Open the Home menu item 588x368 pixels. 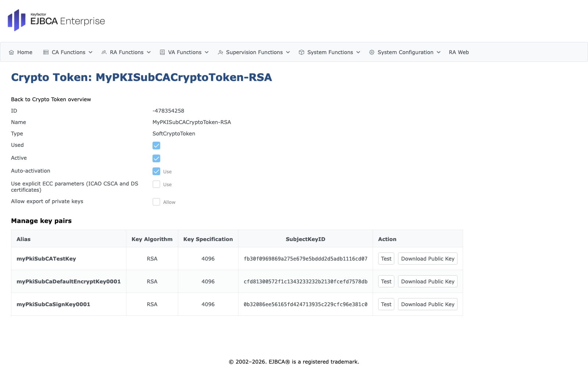[x=21, y=52]
